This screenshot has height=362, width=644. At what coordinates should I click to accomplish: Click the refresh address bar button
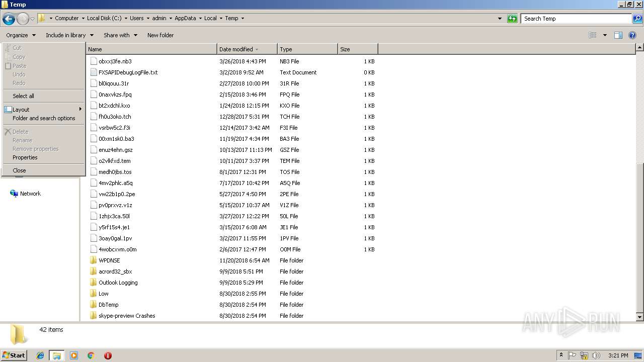[512, 19]
